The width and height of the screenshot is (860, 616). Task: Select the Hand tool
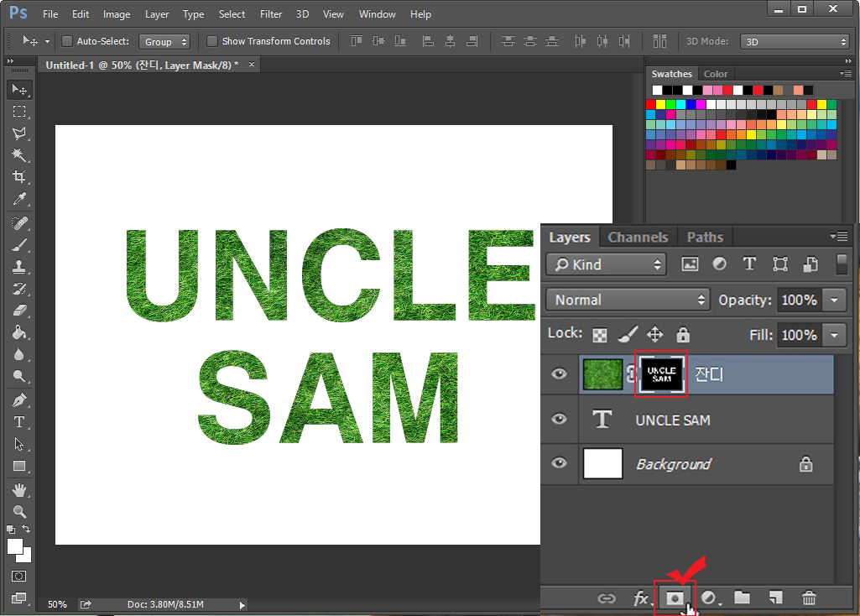(x=19, y=490)
